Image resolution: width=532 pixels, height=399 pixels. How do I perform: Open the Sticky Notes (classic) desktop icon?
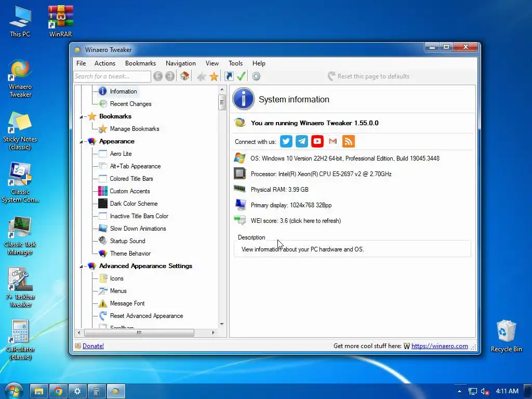pos(20,131)
